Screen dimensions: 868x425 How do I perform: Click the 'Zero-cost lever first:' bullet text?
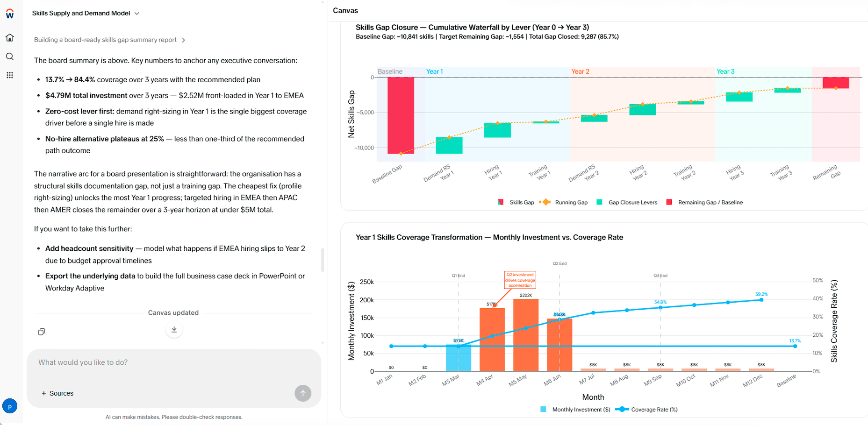click(x=80, y=111)
